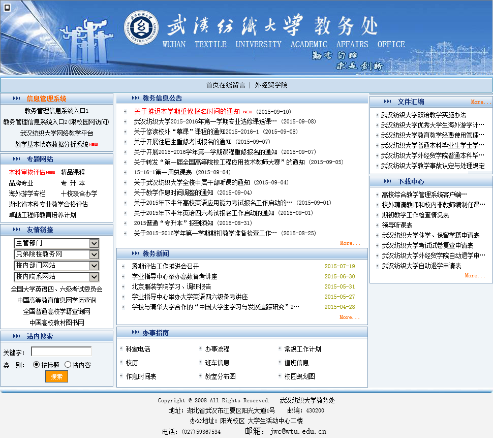The height and width of the screenshot is (448, 493).
Task: Open notice 关于2015年下半年英语四六考试报名工作启动的通知
Action: [x=204, y=213]
